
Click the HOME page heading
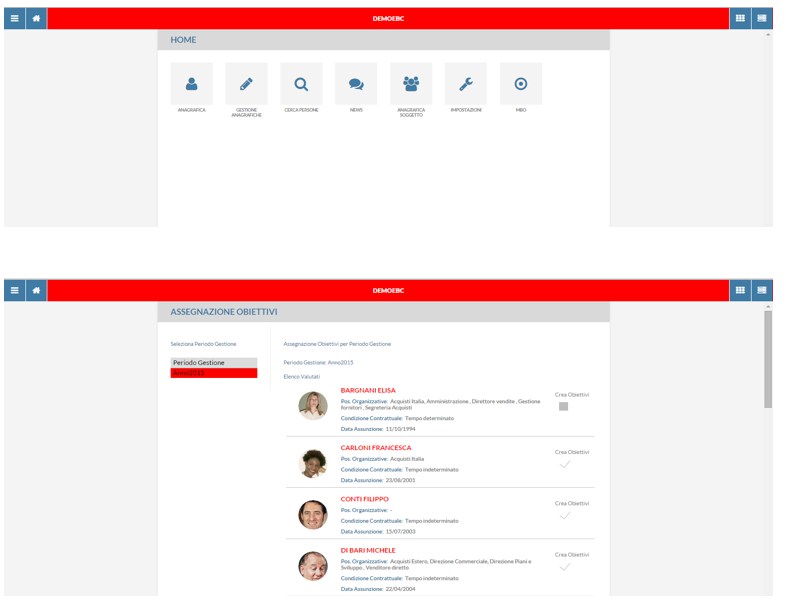click(183, 40)
